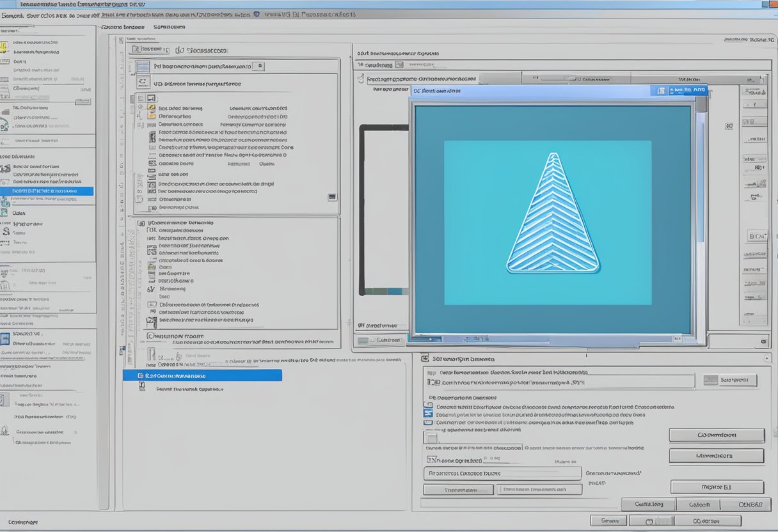Collapse the lower-right dialog using its corner arrow
778x532 pixels.
pyautogui.click(x=766, y=359)
